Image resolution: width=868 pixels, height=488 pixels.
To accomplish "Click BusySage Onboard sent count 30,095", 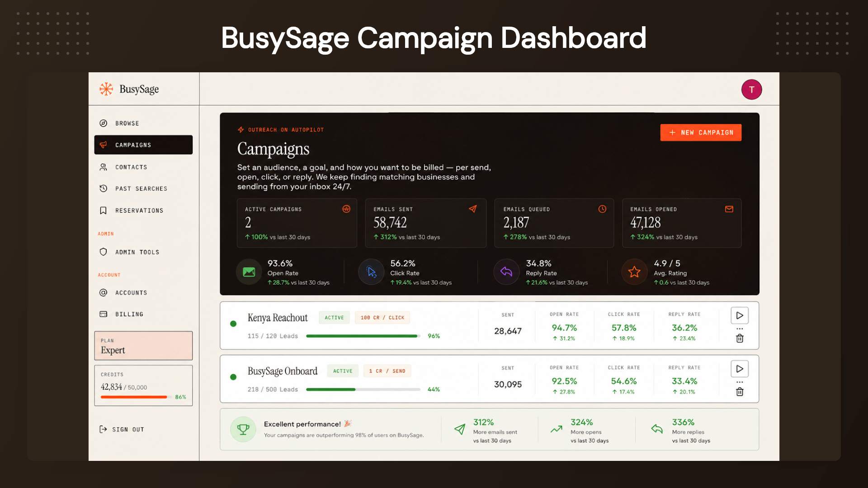I will (508, 384).
